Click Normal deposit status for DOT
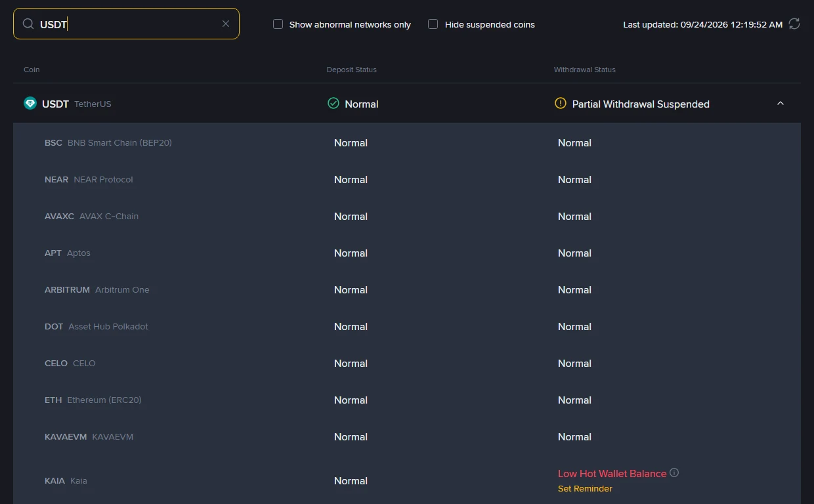814x504 pixels. point(351,326)
